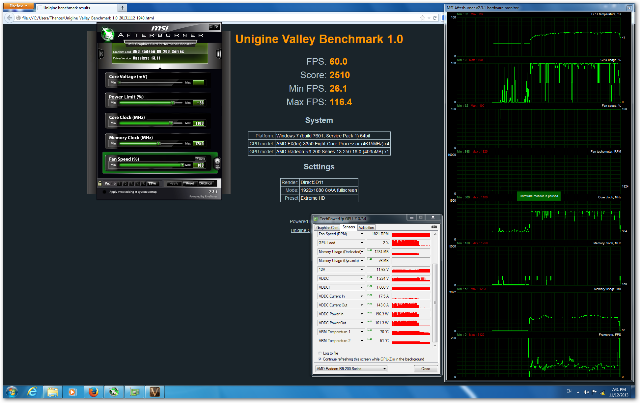Click the Memory Clock slider handle
Screen dimensions: 640x403
coord(159,143)
